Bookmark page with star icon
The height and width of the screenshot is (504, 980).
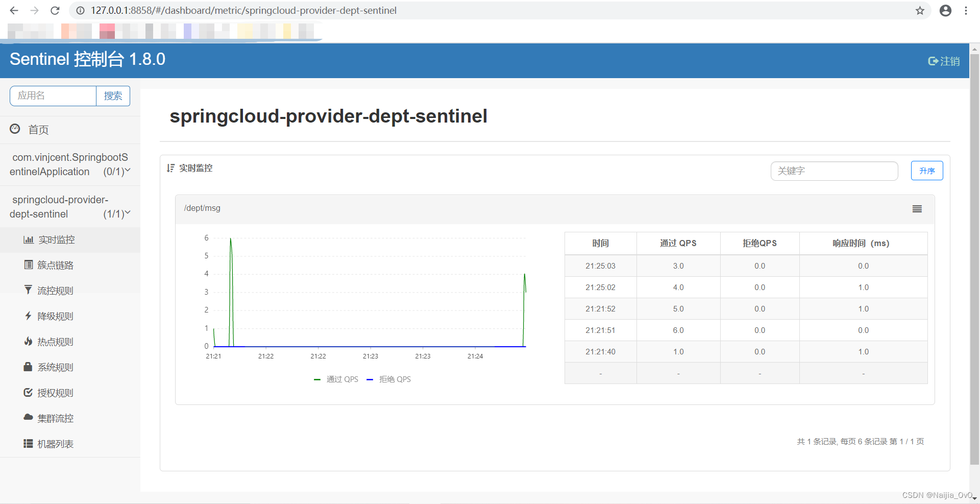pyautogui.click(x=920, y=10)
